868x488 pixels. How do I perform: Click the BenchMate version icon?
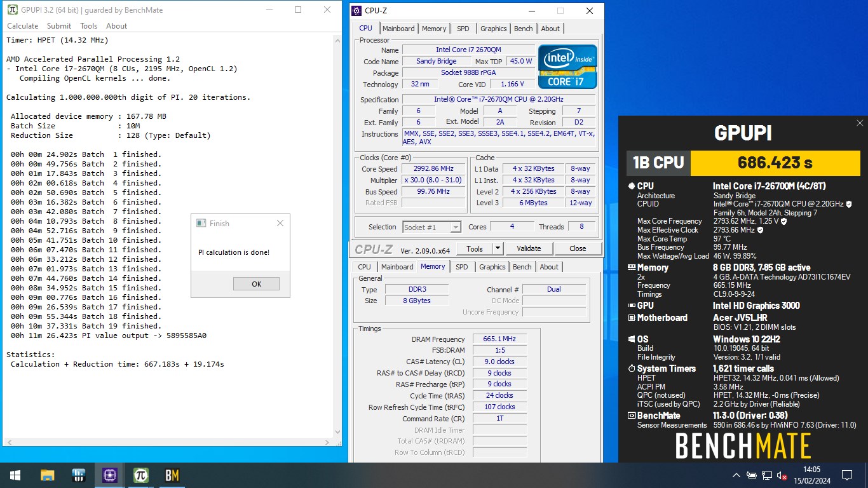pos(632,416)
